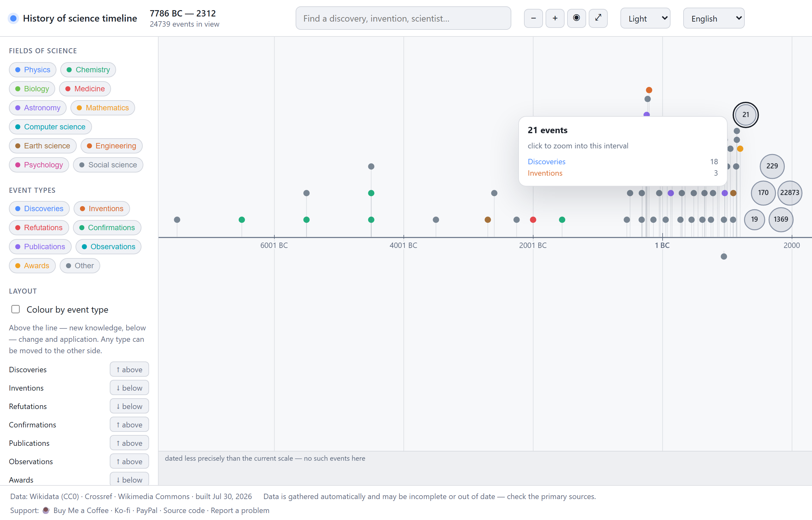The width and height of the screenshot is (812, 520).
Task: Open the 1369 events cluster bubble
Action: (781, 219)
